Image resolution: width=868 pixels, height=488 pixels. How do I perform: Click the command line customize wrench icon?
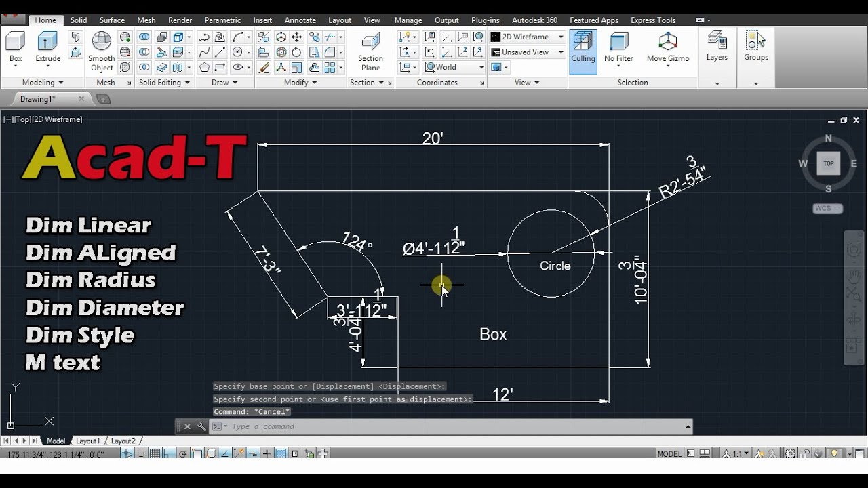(x=201, y=426)
